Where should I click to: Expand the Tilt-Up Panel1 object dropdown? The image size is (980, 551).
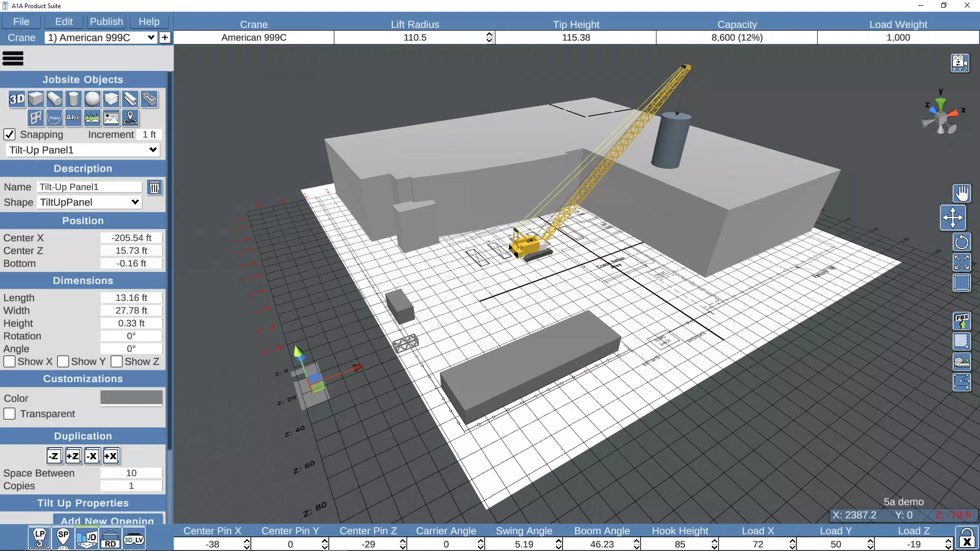83,150
